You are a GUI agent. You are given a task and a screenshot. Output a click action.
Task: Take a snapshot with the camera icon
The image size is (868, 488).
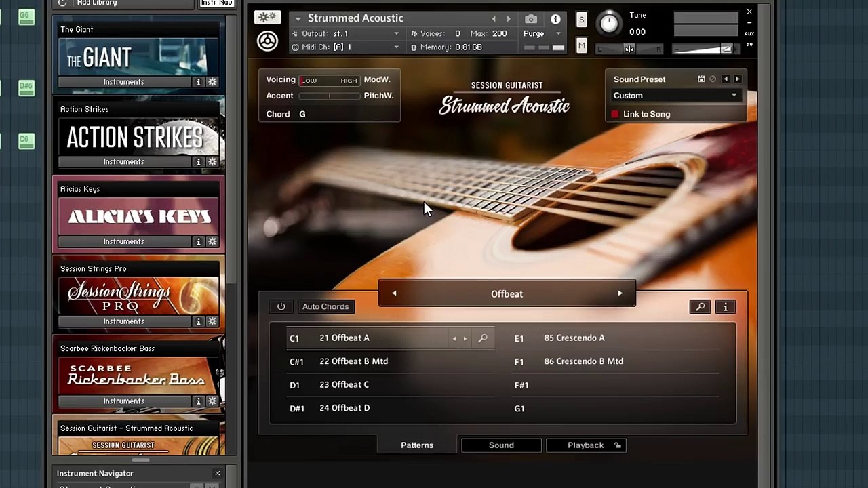pyautogui.click(x=531, y=19)
